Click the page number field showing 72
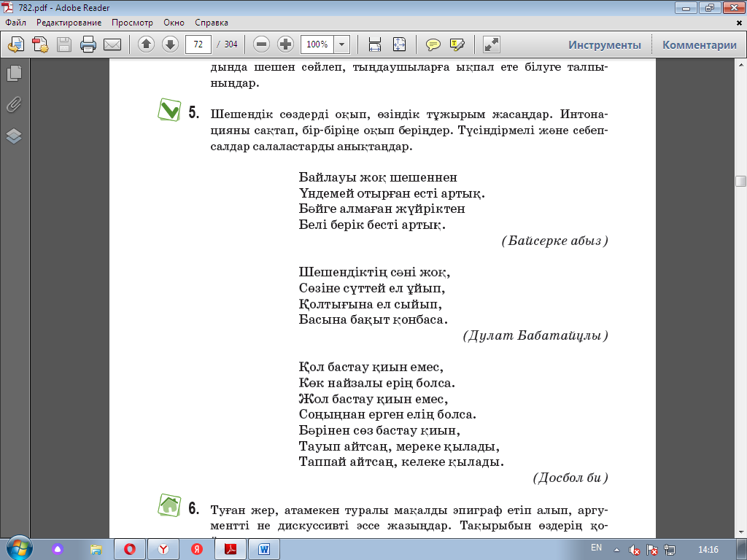Image resolution: width=747 pixels, height=560 pixels. pyautogui.click(x=198, y=44)
